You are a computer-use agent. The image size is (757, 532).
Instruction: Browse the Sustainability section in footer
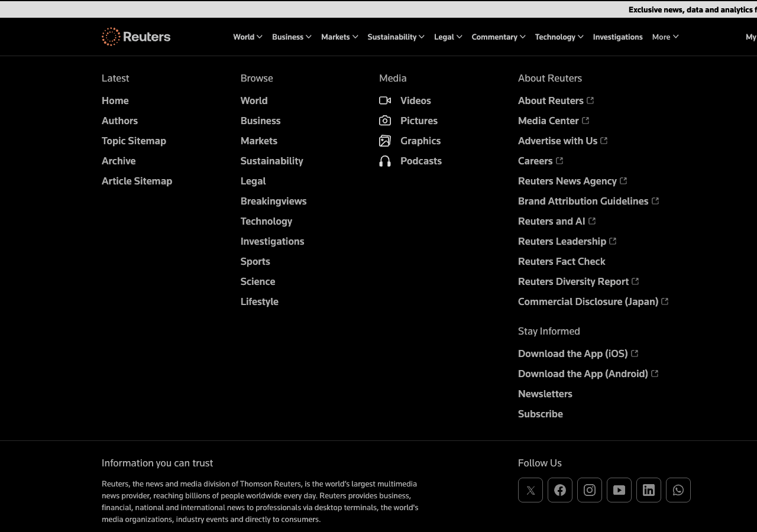(x=271, y=161)
